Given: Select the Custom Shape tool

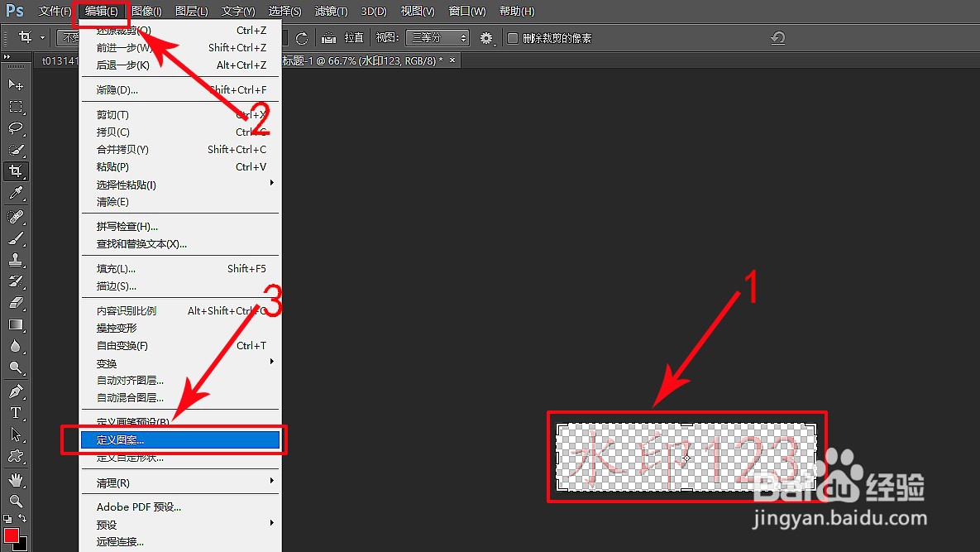Looking at the screenshot, I should tap(16, 456).
